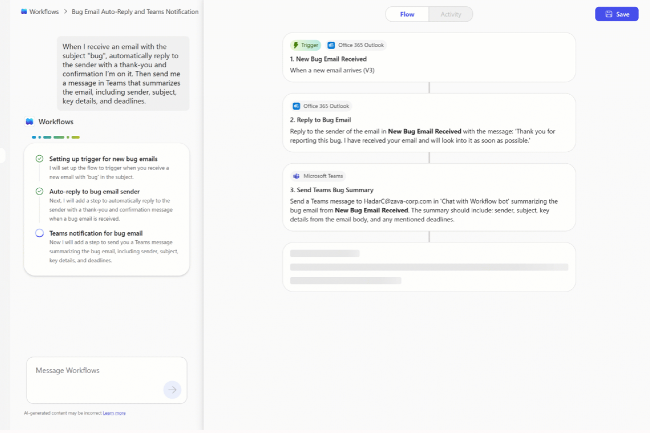650x433 pixels.
Task: Click the Workflows icon in the breadcrumb
Action: pyautogui.click(x=24, y=12)
